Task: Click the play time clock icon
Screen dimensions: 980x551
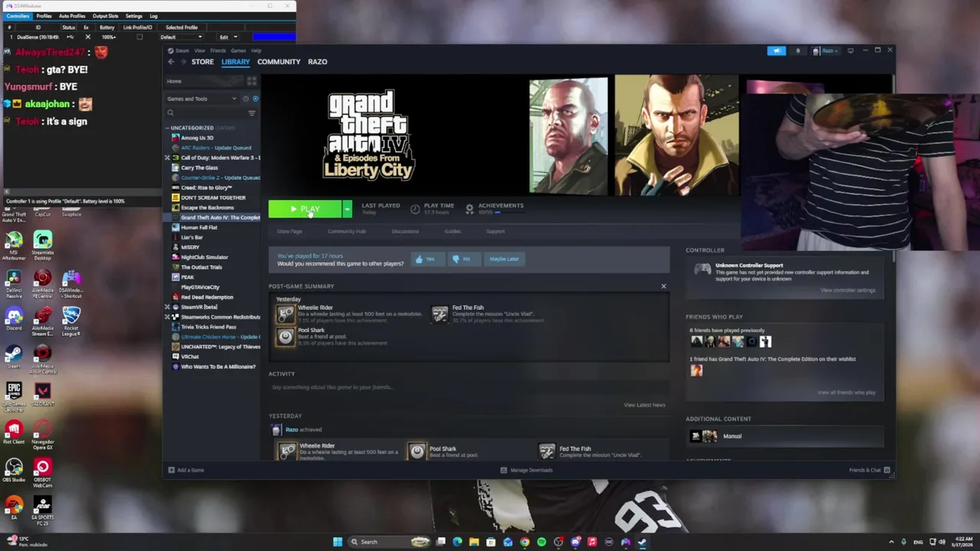Action: click(x=415, y=209)
